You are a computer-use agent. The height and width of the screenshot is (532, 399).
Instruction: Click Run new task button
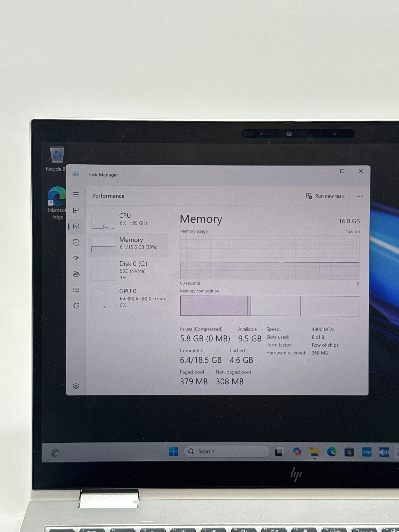[325, 196]
